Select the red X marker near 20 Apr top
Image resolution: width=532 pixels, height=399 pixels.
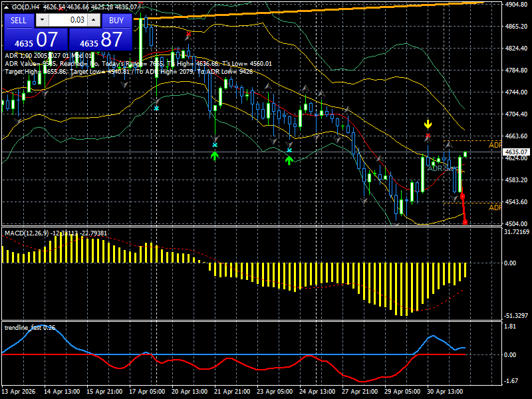tap(189, 34)
